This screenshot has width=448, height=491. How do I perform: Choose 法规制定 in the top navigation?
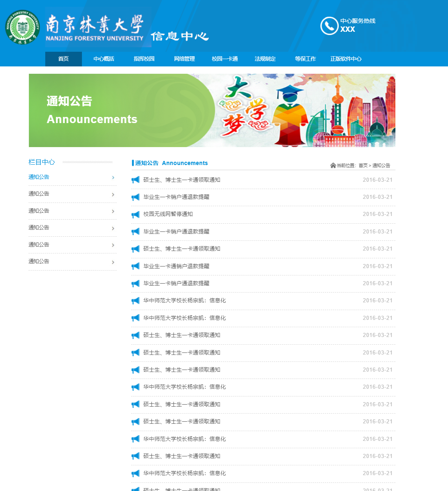(x=265, y=59)
